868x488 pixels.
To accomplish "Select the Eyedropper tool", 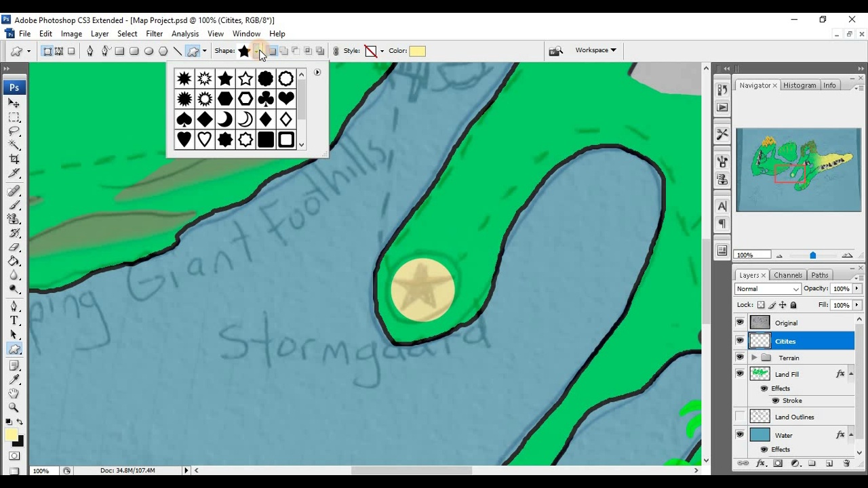I will (x=14, y=378).
